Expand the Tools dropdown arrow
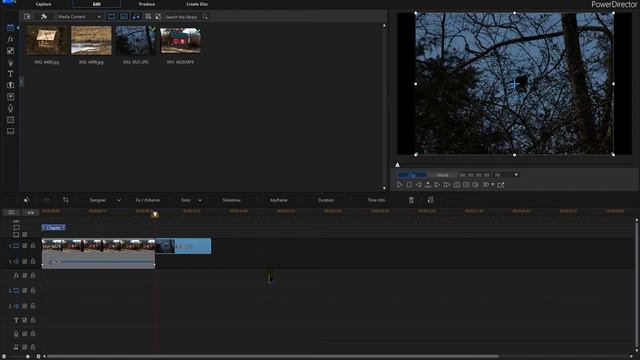The height and width of the screenshot is (360, 640). click(x=200, y=200)
